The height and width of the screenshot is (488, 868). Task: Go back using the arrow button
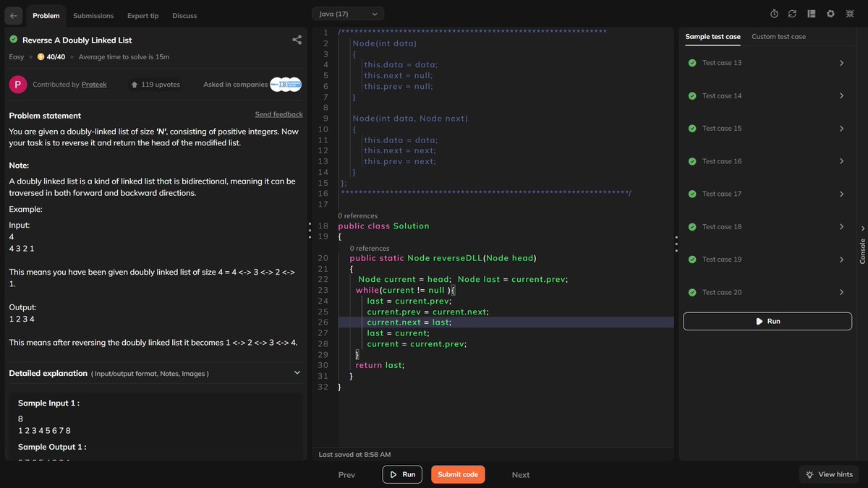(15, 15)
